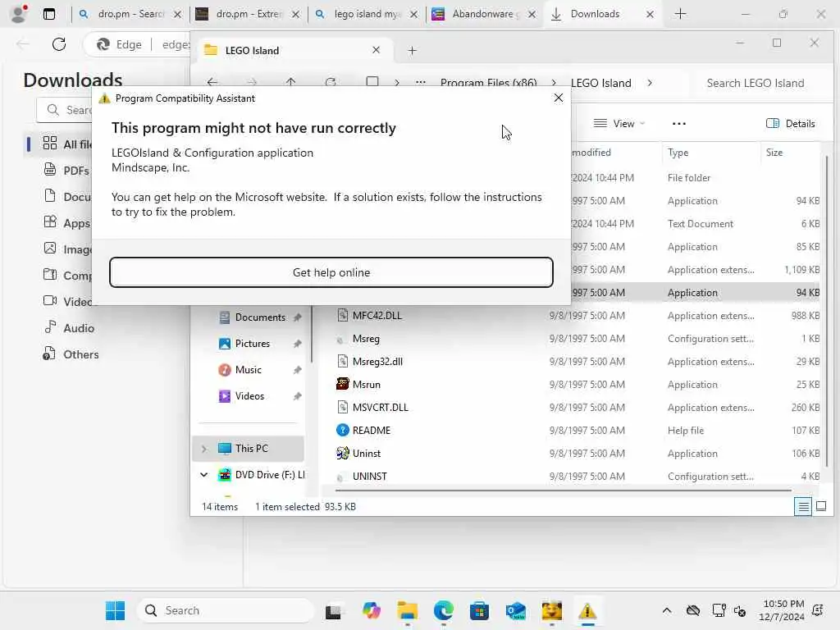This screenshot has width=840, height=630.
Task: Switch to lego island browser tab
Action: coord(367,14)
